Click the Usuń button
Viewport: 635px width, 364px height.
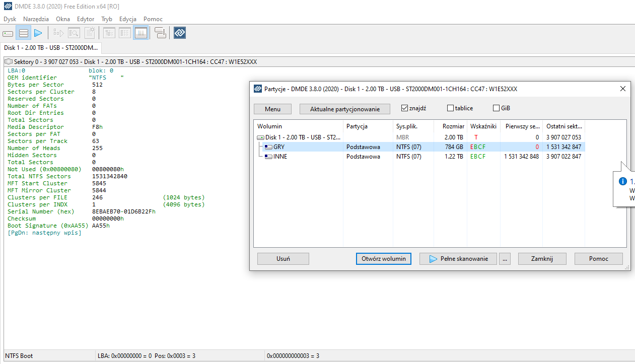(283, 259)
